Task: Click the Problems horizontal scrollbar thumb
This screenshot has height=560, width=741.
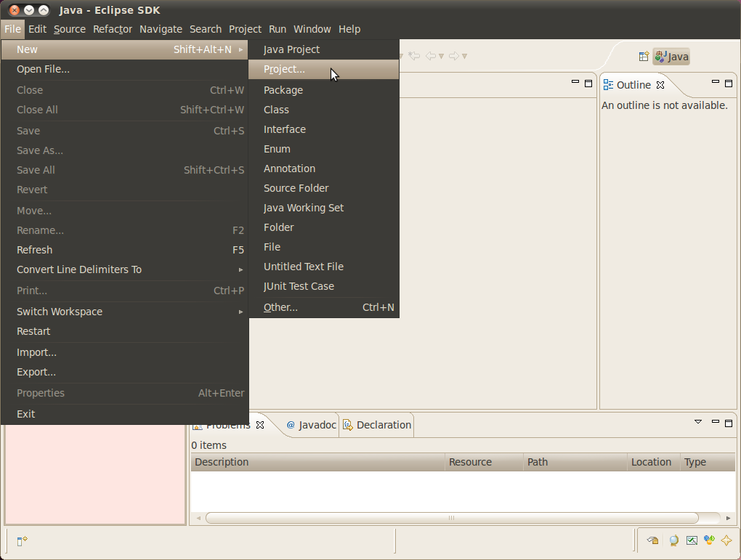Action: click(x=453, y=518)
